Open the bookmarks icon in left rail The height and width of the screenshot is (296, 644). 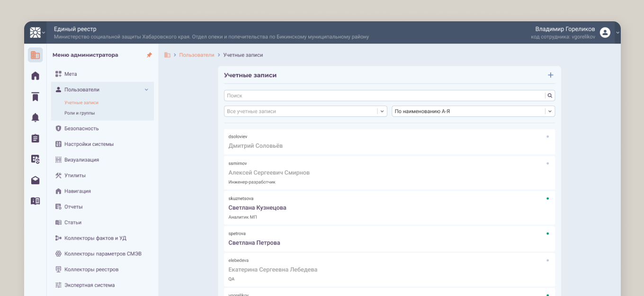35,97
